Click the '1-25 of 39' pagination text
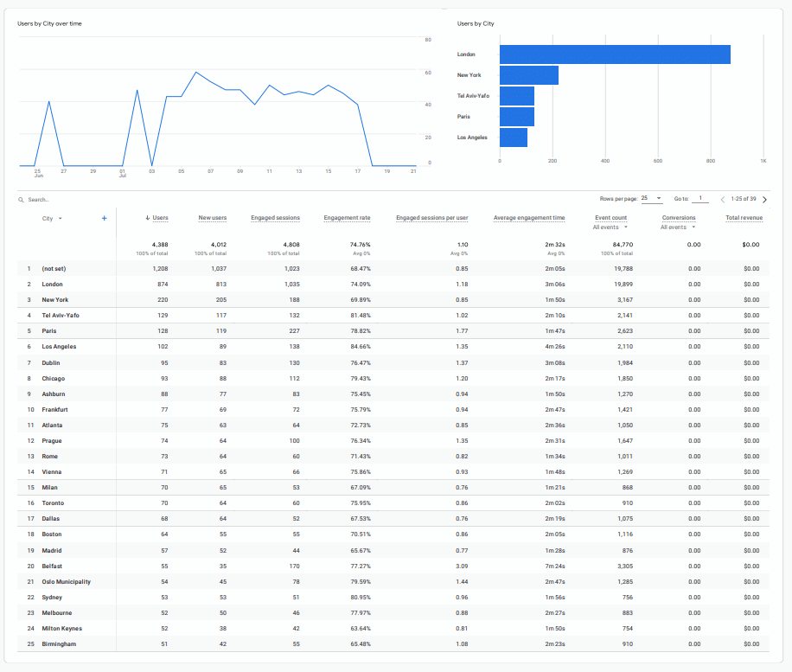This screenshot has width=792, height=672. pos(744,199)
